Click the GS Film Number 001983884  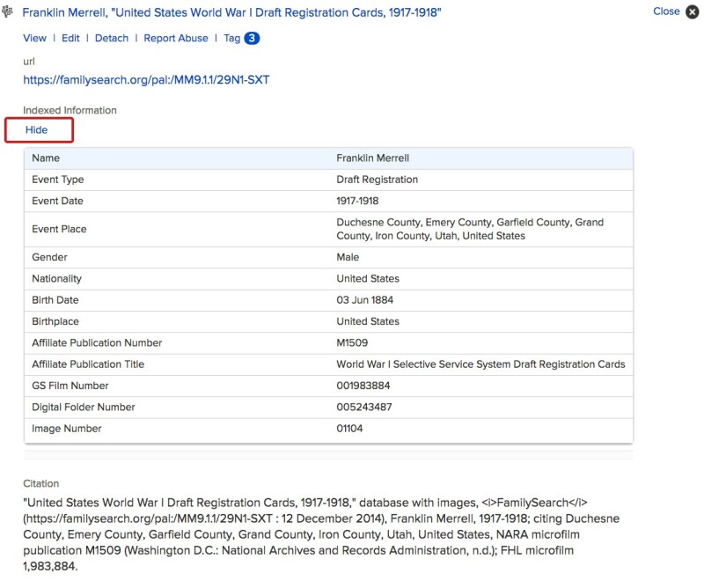pyautogui.click(x=363, y=386)
